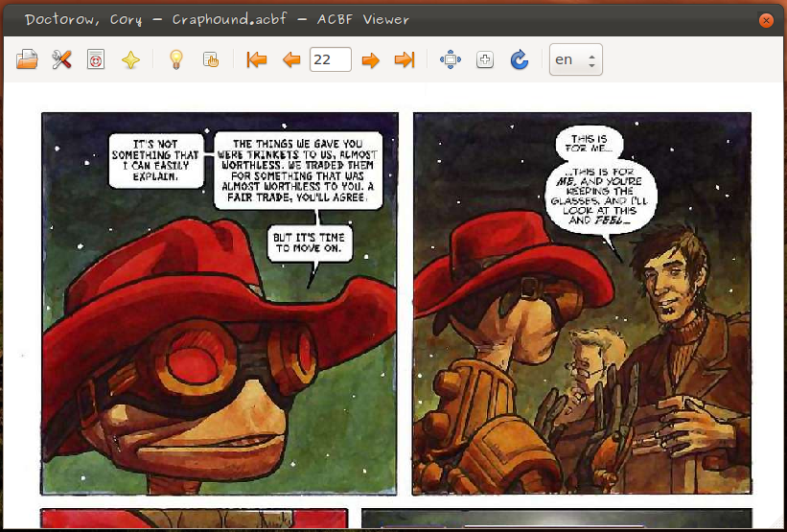Open a comic file with folder icon

click(27, 59)
